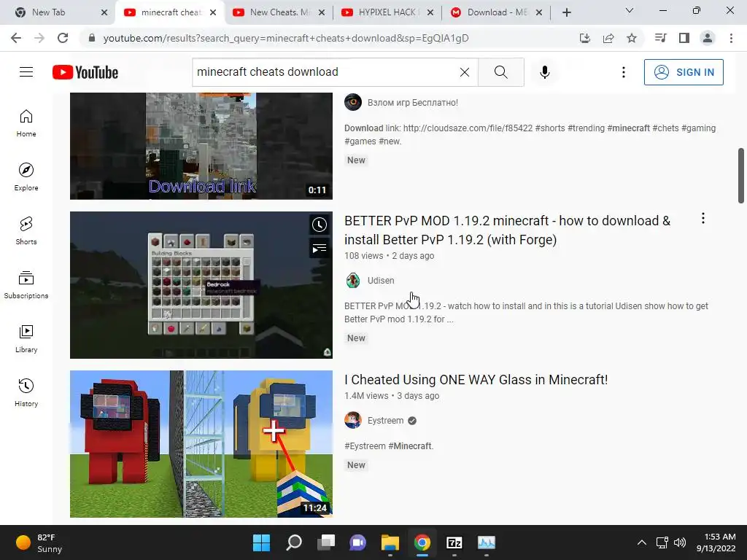The width and height of the screenshot is (747, 560).
Task: Open Explore in sidebar
Action: coord(26,177)
